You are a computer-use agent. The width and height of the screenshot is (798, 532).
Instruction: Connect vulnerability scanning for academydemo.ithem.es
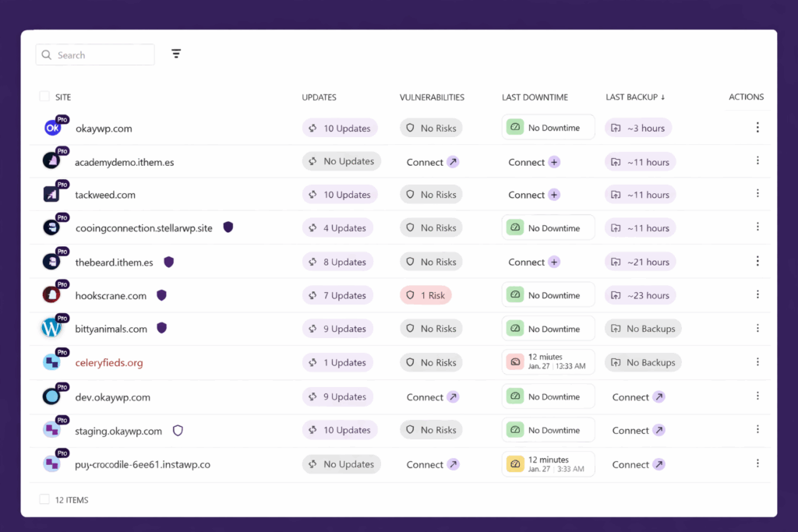(x=432, y=161)
